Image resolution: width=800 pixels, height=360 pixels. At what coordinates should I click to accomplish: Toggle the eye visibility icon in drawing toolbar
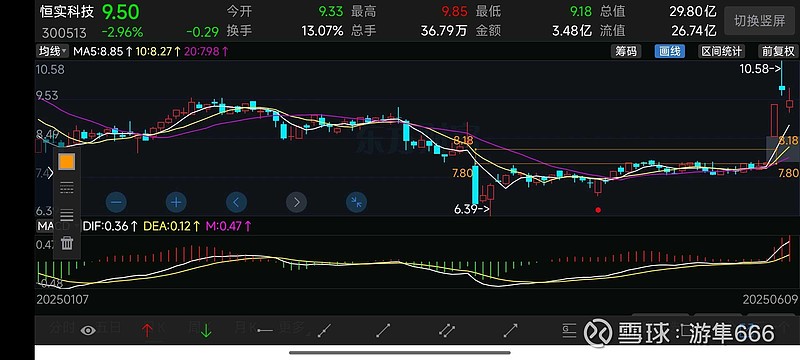click(x=88, y=331)
